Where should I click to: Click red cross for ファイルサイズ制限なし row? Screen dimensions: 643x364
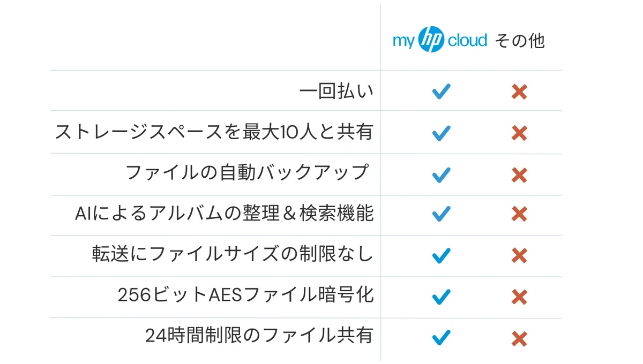click(x=519, y=255)
